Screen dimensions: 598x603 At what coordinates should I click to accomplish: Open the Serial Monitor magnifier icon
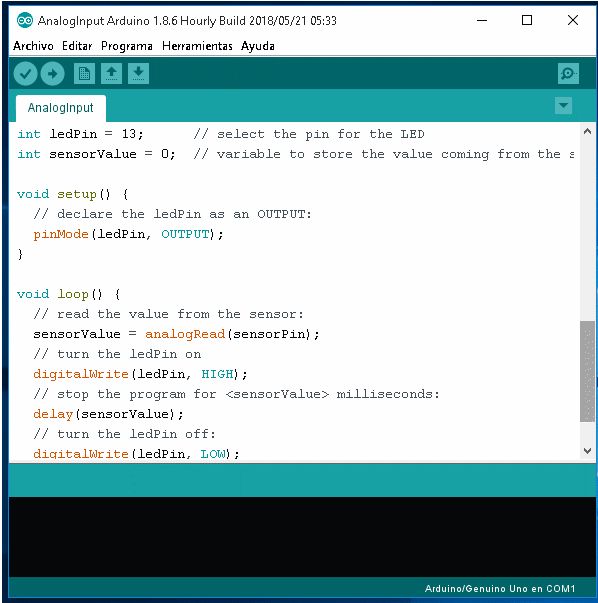568,73
